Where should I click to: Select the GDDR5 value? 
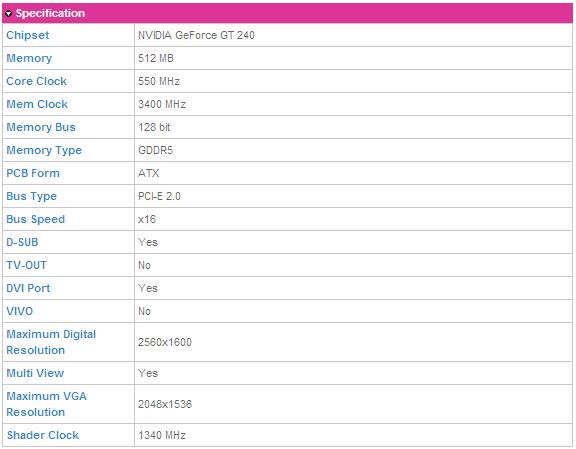(155, 150)
